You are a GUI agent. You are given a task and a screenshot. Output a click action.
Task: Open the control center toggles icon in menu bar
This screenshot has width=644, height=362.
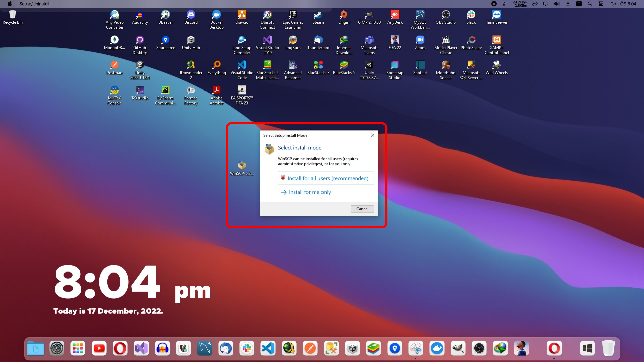pyautogui.click(x=601, y=4)
